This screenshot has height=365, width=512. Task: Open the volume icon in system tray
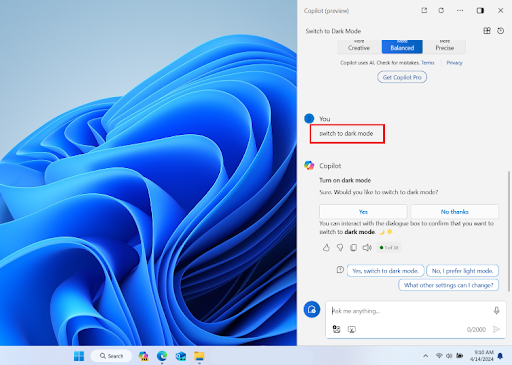tap(449, 356)
